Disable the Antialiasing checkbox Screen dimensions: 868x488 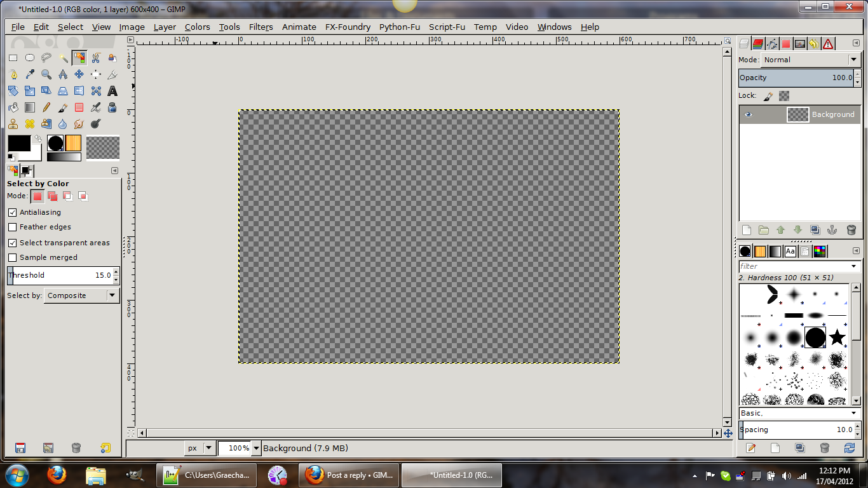tap(12, 212)
